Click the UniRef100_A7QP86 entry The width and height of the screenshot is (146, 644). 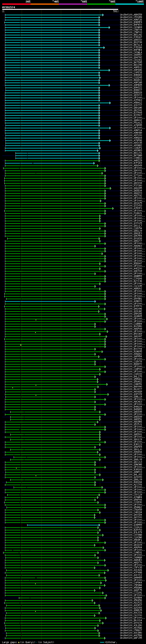[131, 140]
